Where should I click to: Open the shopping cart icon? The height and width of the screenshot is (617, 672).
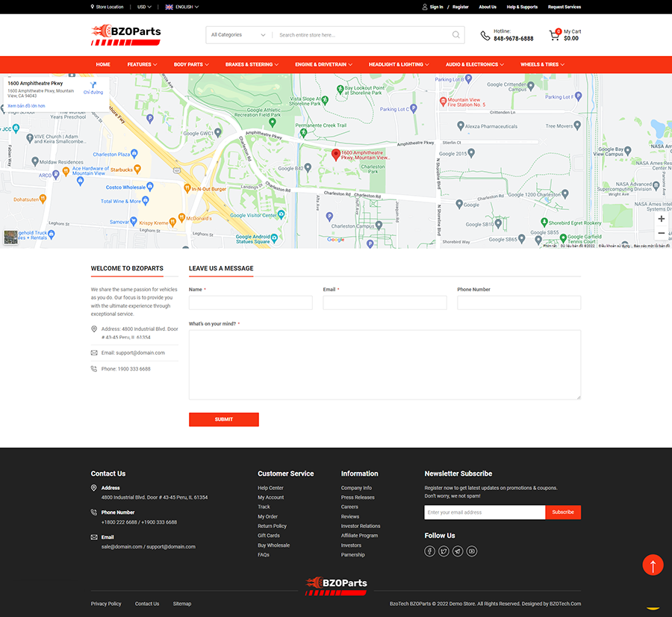coord(554,35)
